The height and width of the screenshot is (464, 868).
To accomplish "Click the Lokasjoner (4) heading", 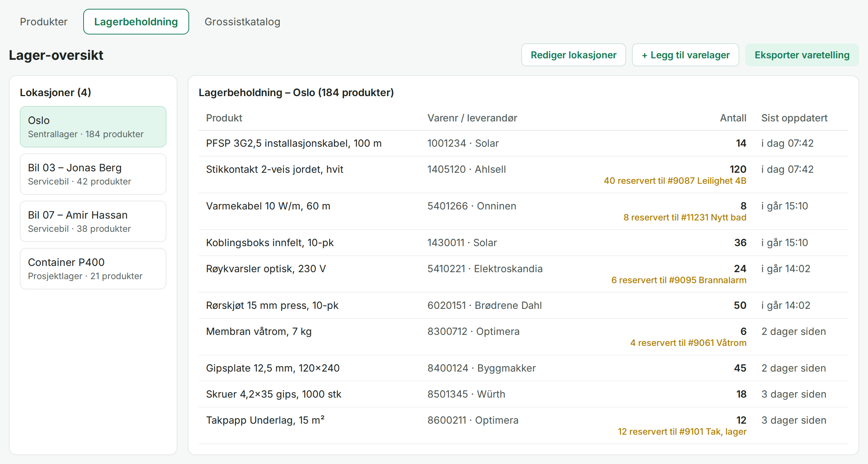I will click(x=55, y=92).
